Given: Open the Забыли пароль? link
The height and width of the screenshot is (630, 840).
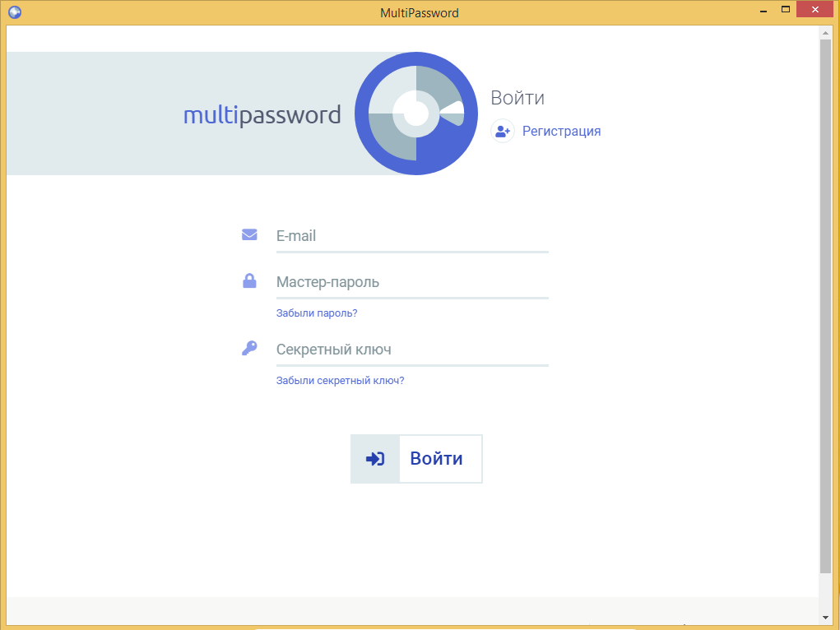Looking at the screenshot, I should pyautogui.click(x=317, y=313).
